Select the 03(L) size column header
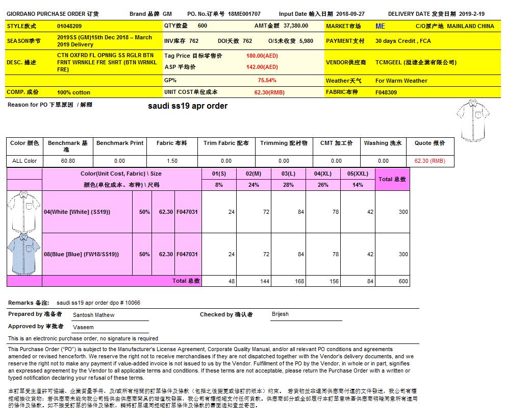Screen dimensions: 505x420 [288, 174]
